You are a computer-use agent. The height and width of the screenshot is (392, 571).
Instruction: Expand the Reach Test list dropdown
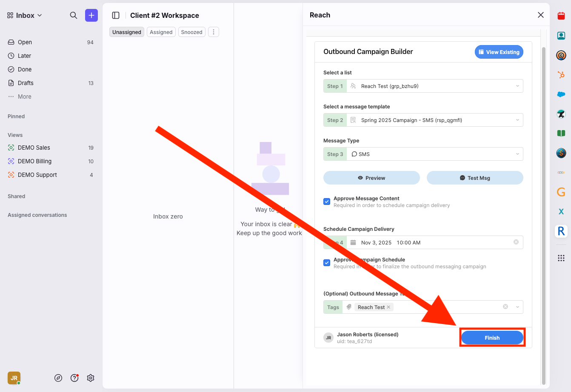click(517, 86)
